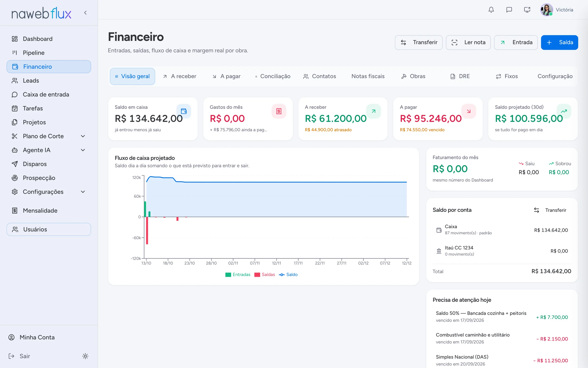Click the up-arrow icon on A receber card
The image size is (588, 368).
point(374,111)
